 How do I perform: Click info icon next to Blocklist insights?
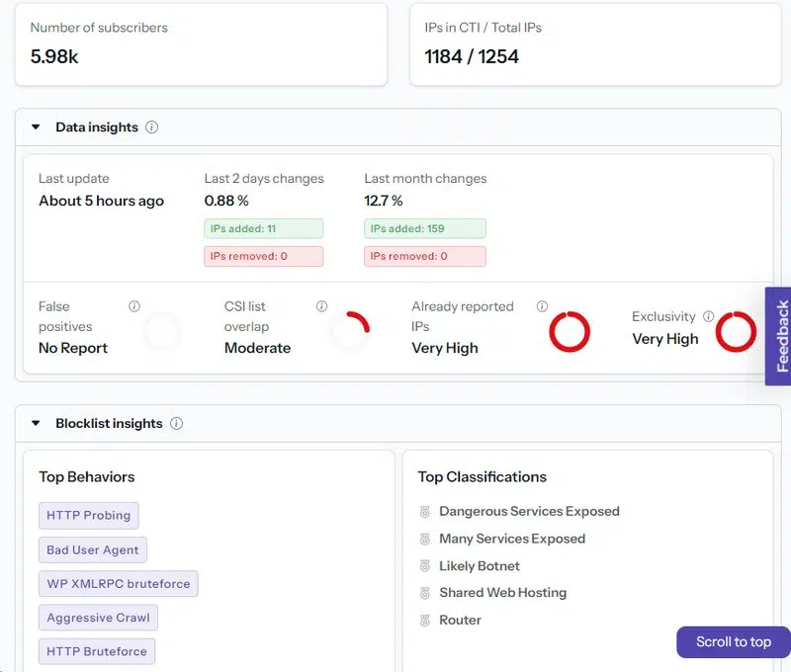click(x=176, y=424)
